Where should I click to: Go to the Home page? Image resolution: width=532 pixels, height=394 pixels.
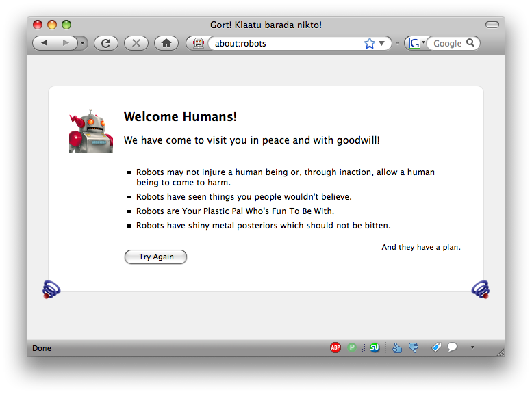coord(166,43)
